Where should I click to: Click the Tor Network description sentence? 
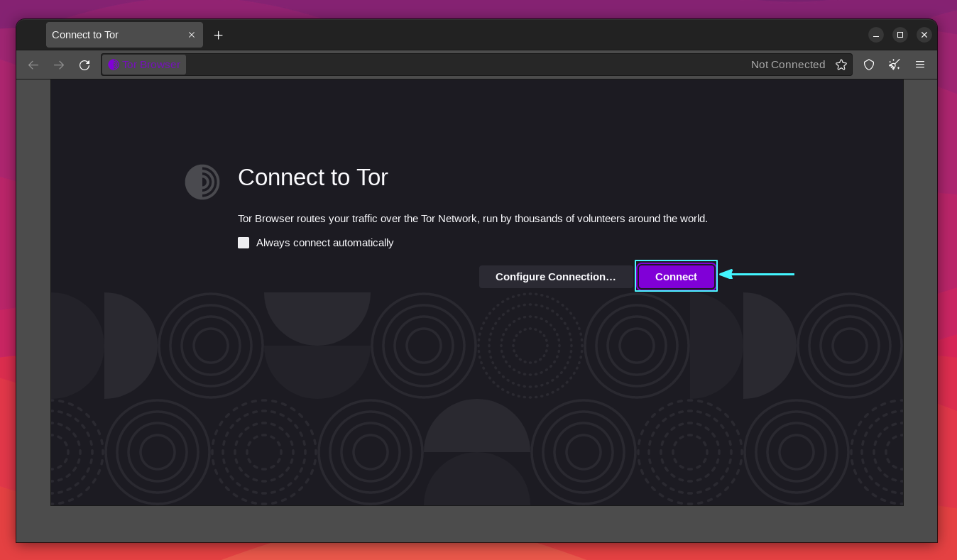[x=473, y=219]
